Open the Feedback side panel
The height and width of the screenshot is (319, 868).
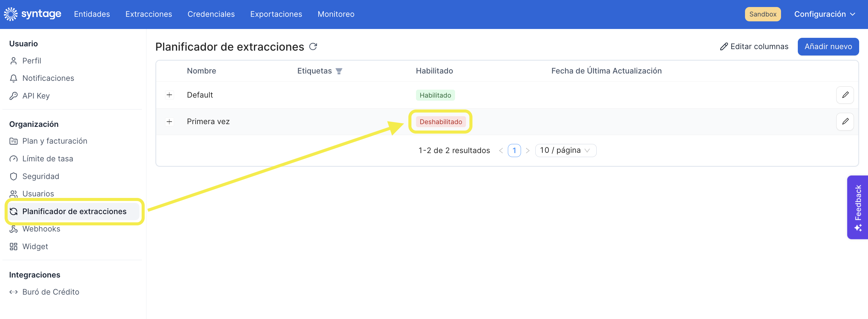(x=858, y=207)
